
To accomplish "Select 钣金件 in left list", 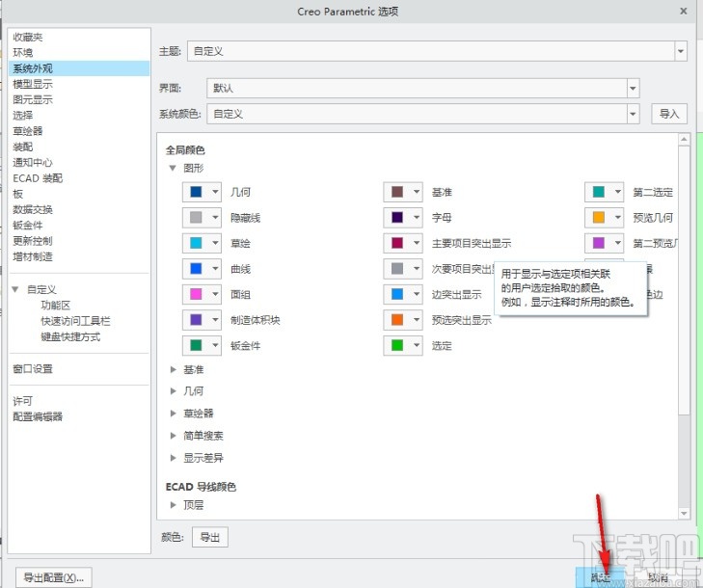I will (28, 226).
